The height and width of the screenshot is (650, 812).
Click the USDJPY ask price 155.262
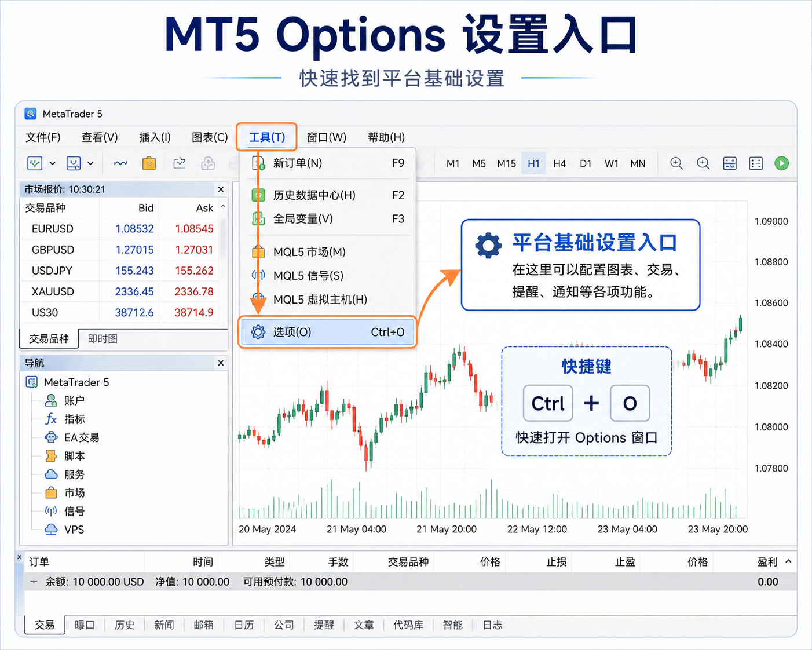click(194, 271)
